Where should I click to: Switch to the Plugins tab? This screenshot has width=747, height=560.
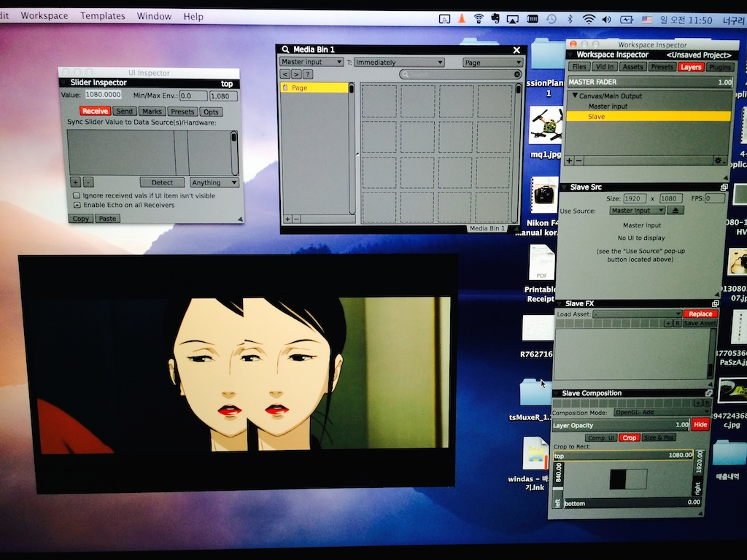coord(719,67)
